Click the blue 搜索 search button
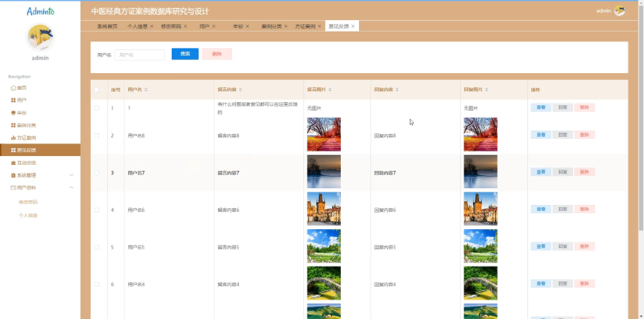 (x=185, y=54)
